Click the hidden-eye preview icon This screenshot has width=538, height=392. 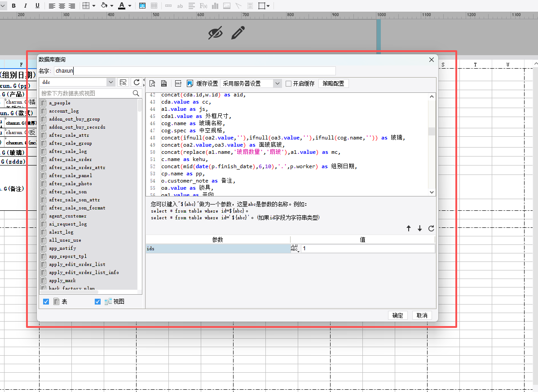point(216,33)
